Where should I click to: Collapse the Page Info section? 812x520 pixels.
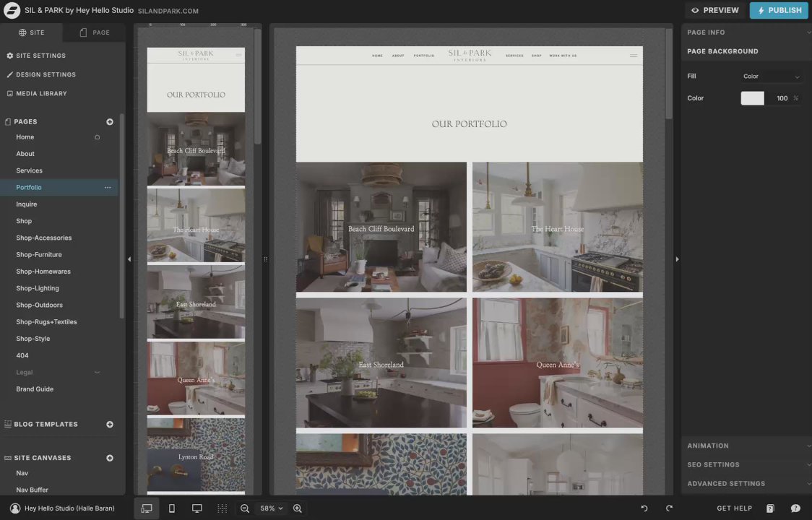click(746, 32)
